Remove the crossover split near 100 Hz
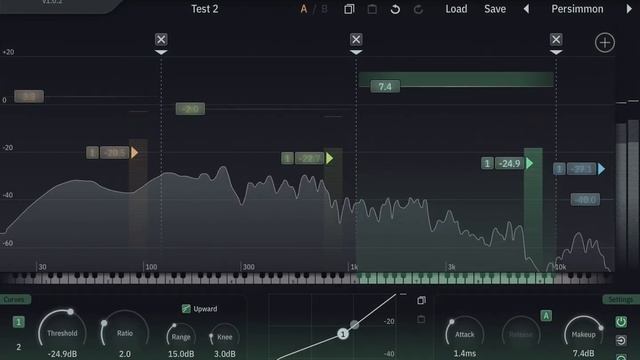This screenshot has height=360, width=640. pyautogui.click(x=161, y=40)
